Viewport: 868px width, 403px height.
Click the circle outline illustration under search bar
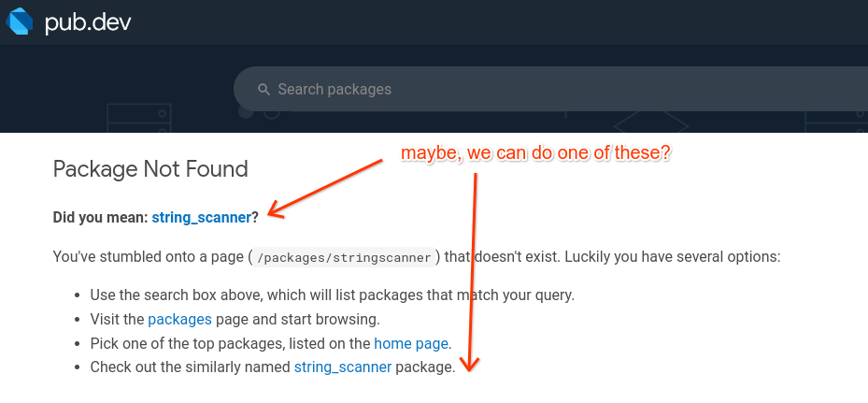coord(271,112)
